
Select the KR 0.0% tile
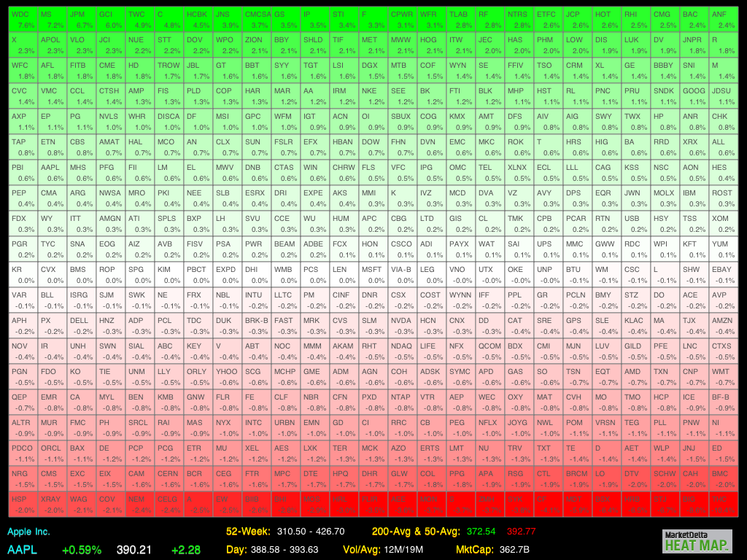[x=23, y=275]
